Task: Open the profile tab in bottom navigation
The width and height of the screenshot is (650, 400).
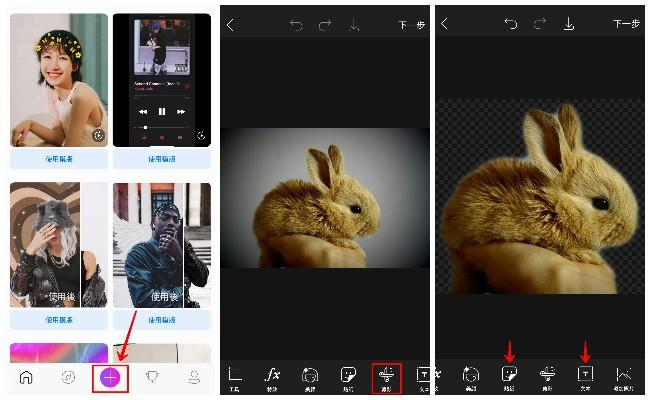Action: point(193,378)
